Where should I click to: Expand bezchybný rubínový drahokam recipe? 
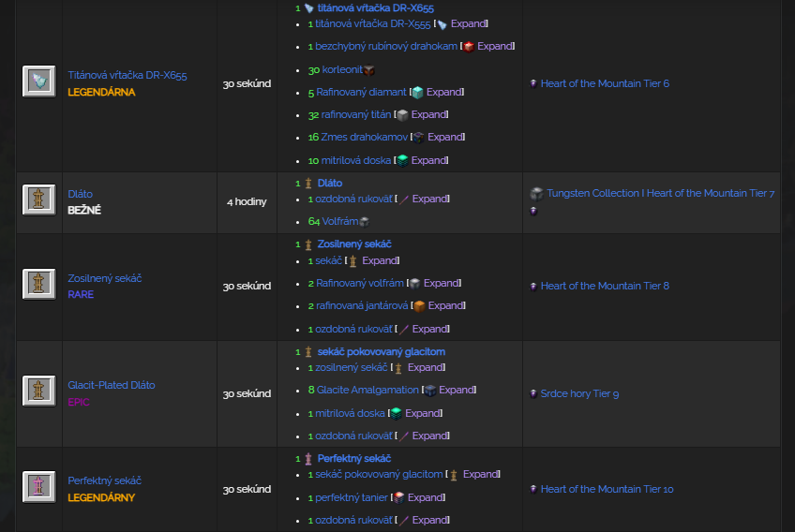[495, 46]
